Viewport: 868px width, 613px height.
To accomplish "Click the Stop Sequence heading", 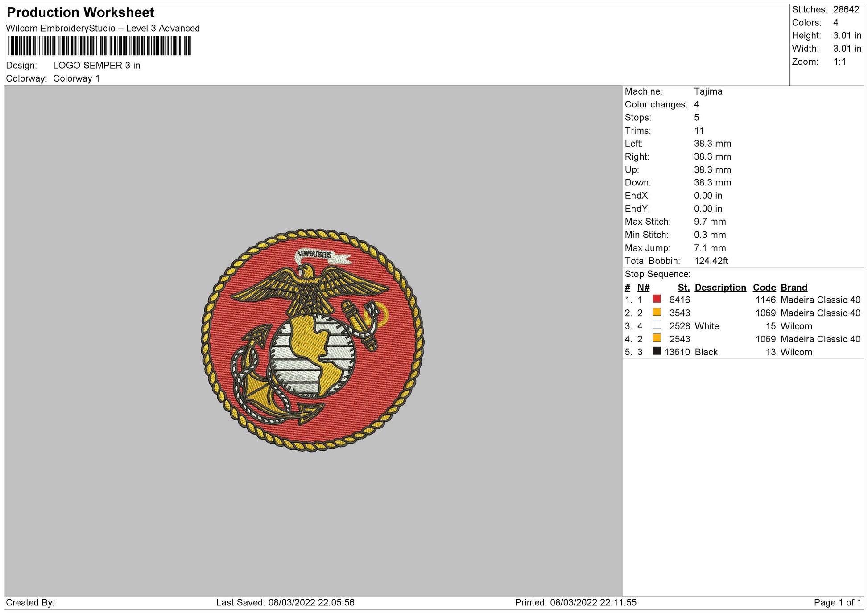I will pos(657,274).
